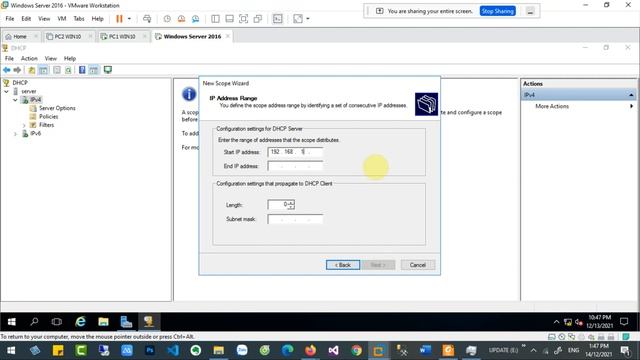640x360 pixels.
Task: Open the VMware Edit menu
Action: pos(26,19)
